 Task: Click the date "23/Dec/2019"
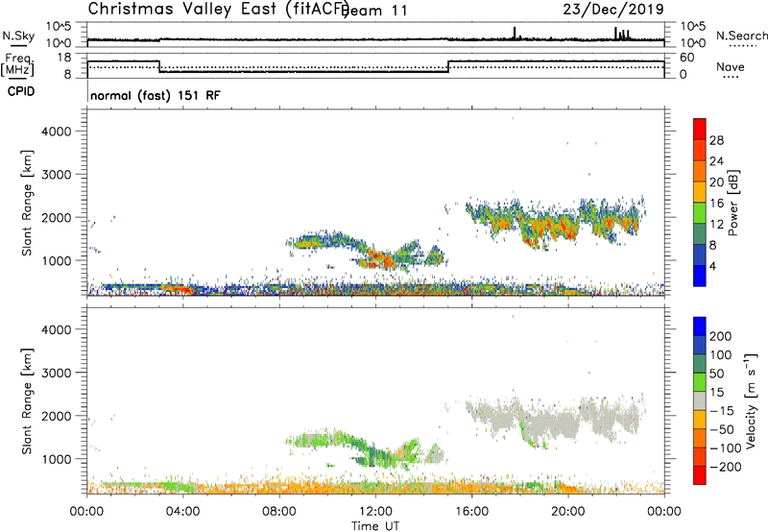[x=613, y=9]
